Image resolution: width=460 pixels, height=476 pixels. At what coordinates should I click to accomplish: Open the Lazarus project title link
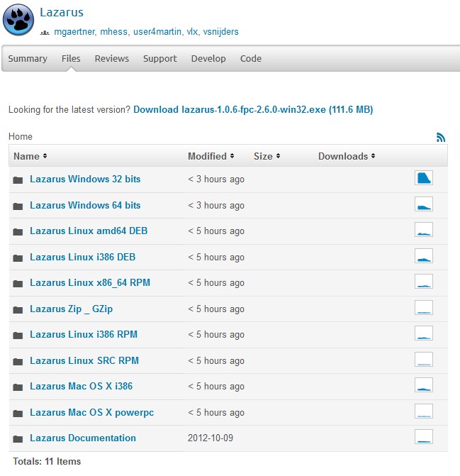pyautogui.click(x=62, y=13)
